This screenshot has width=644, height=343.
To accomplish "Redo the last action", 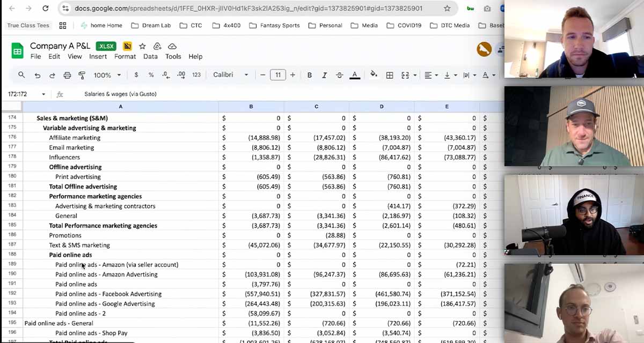I will pos(52,75).
